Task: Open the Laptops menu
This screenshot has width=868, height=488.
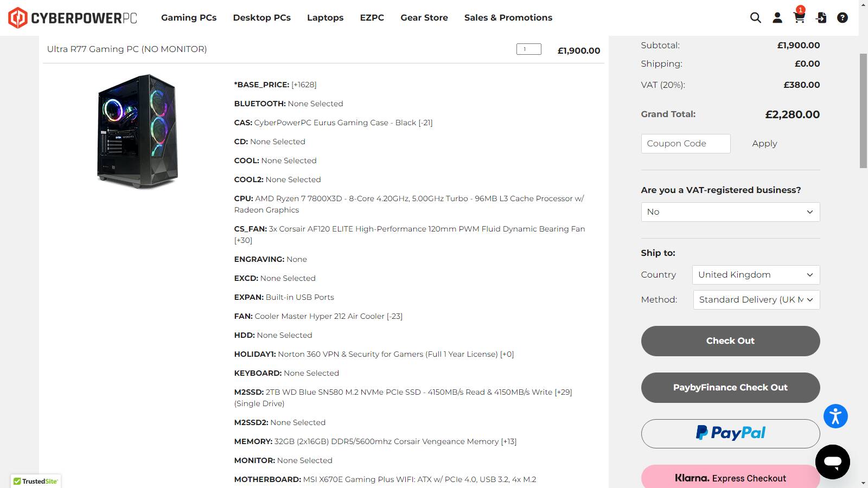Action: pyautogui.click(x=325, y=18)
